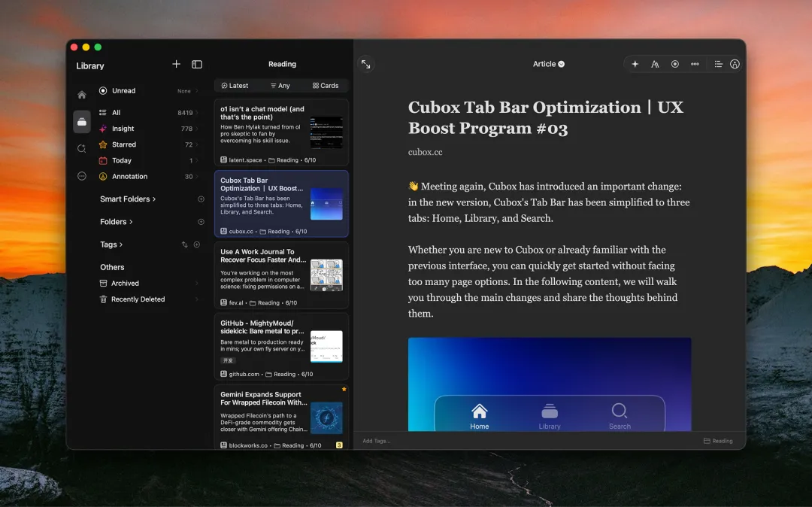This screenshot has height=507, width=812.
Task: Add a new Smart Folder
Action: pos(201,199)
